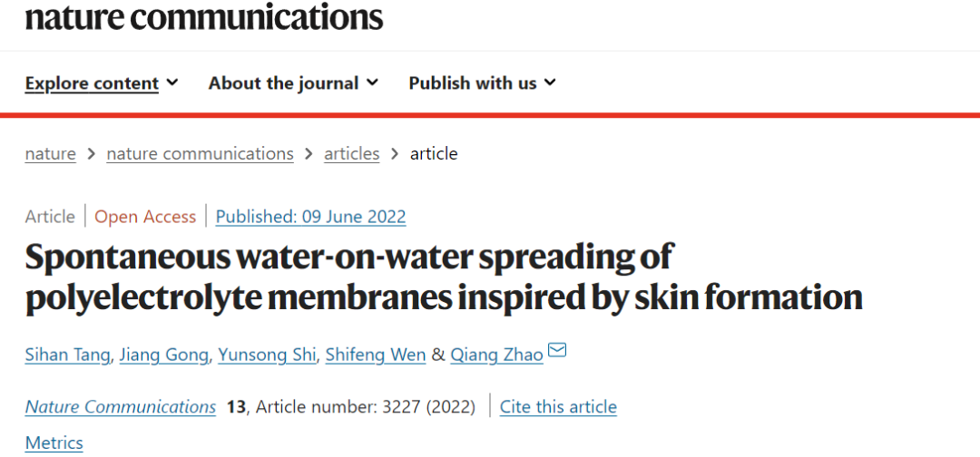Click the Cite this article link
980x457 pixels.
pos(558,407)
